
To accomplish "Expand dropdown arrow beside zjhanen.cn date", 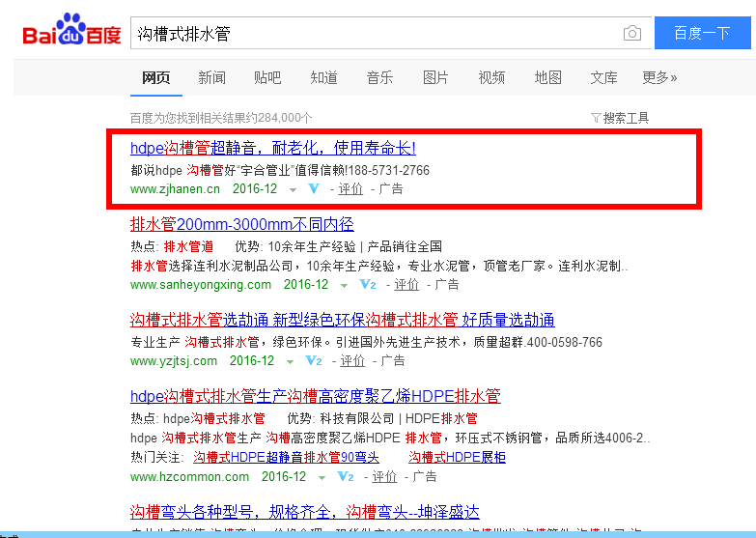I will (x=293, y=189).
